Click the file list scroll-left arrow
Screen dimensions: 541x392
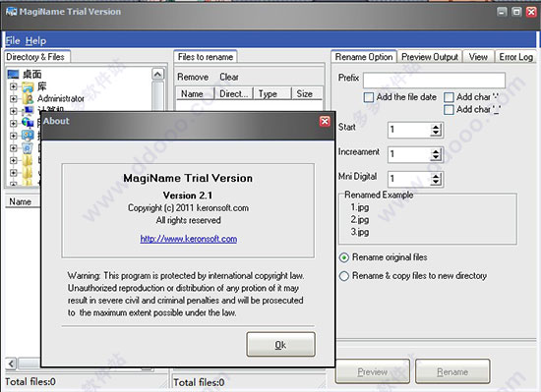point(11,364)
